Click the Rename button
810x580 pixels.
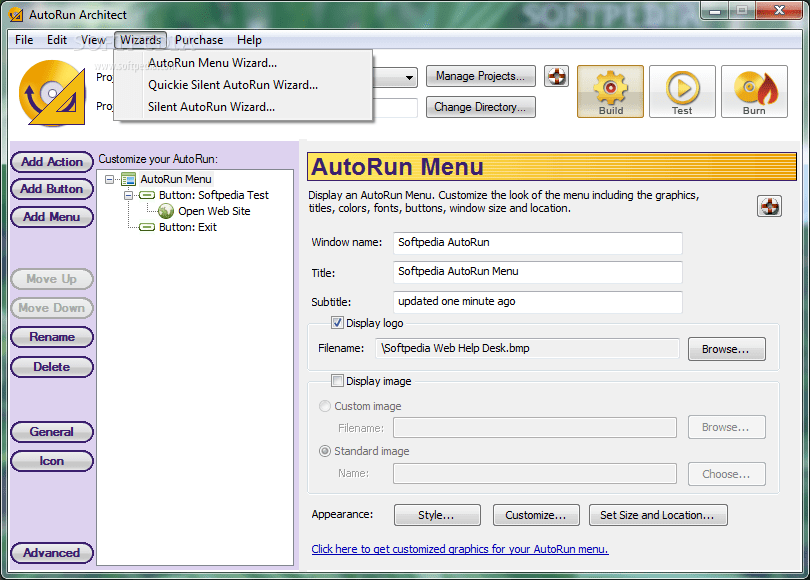click(x=52, y=337)
